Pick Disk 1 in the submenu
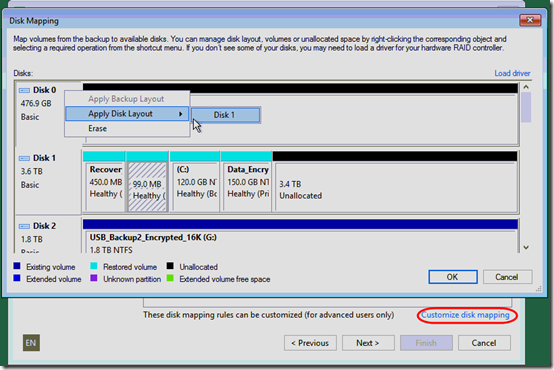 [x=226, y=115]
